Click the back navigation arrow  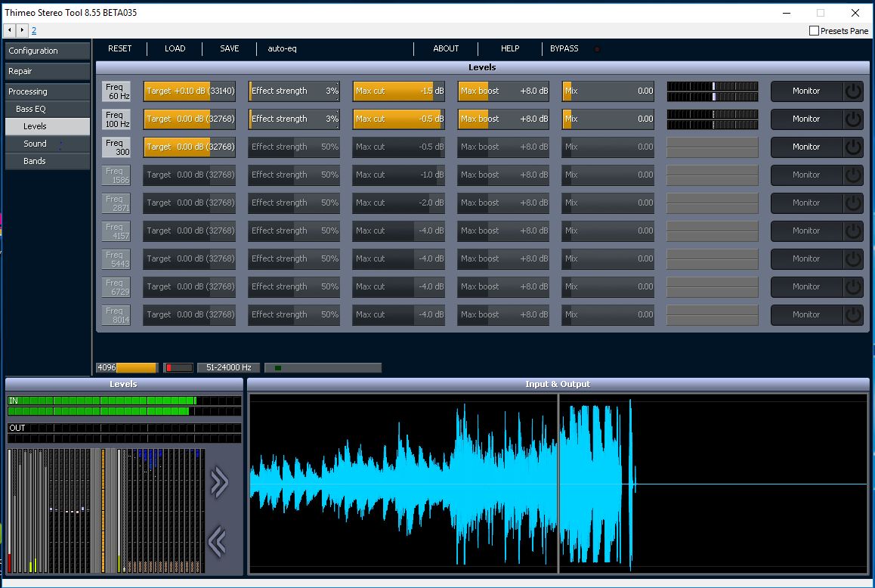10,30
